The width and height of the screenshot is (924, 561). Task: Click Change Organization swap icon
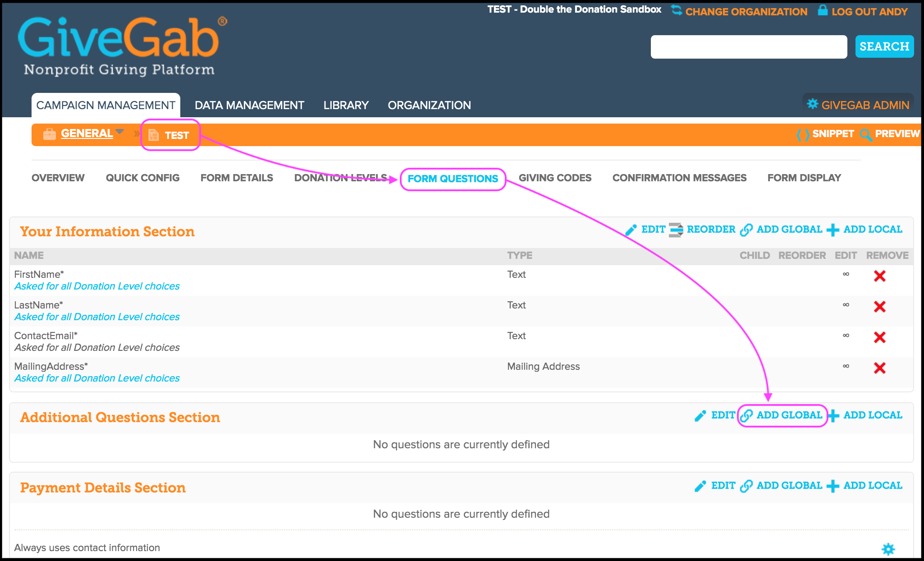[x=676, y=10]
